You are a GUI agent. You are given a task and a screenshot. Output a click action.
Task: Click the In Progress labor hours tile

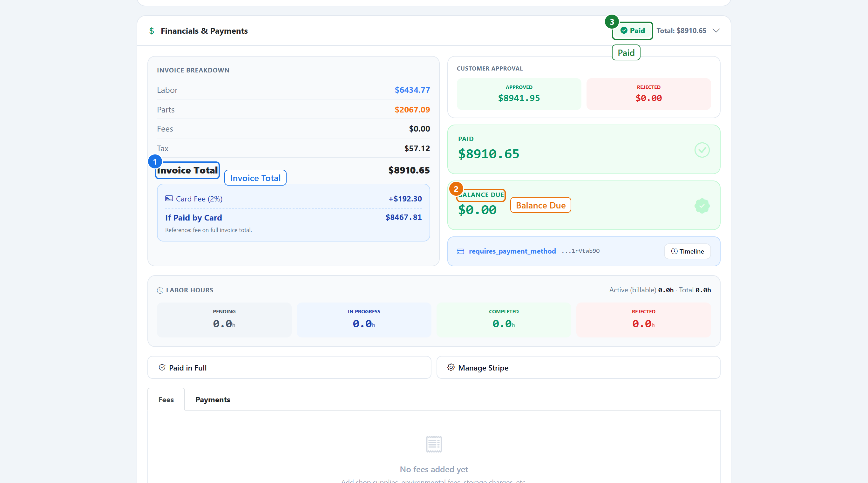click(364, 320)
